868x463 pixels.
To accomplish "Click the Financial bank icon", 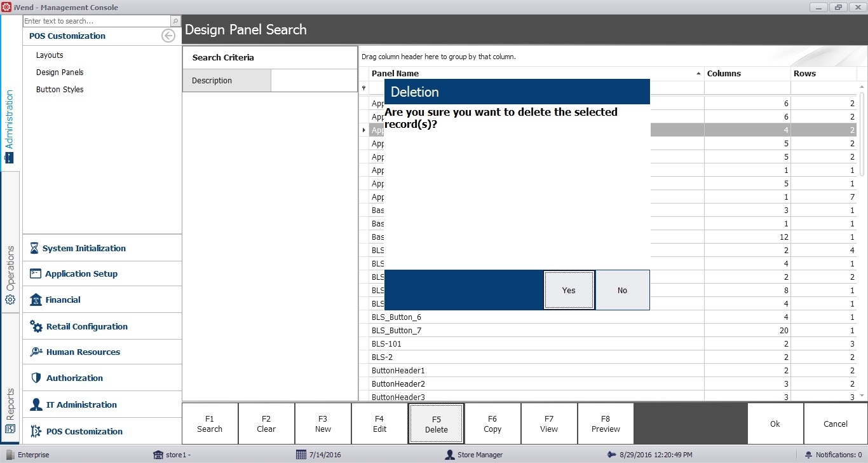I will tap(36, 300).
